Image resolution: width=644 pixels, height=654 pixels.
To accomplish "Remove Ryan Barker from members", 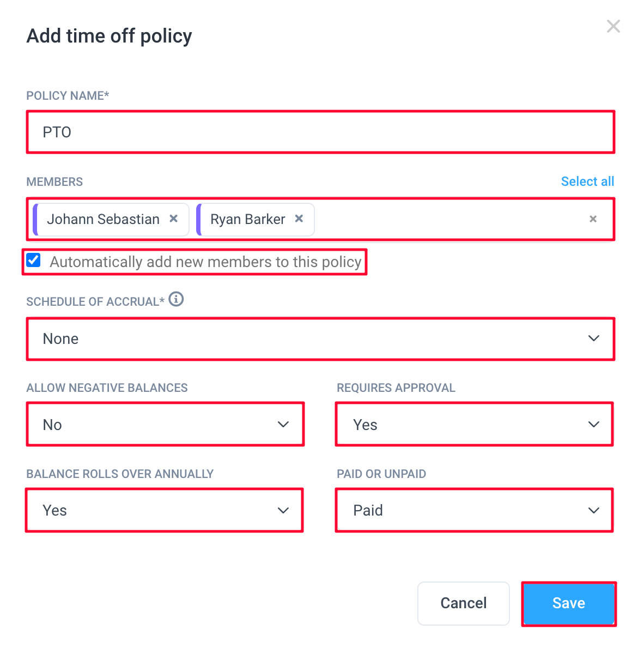I will click(x=299, y=219).
